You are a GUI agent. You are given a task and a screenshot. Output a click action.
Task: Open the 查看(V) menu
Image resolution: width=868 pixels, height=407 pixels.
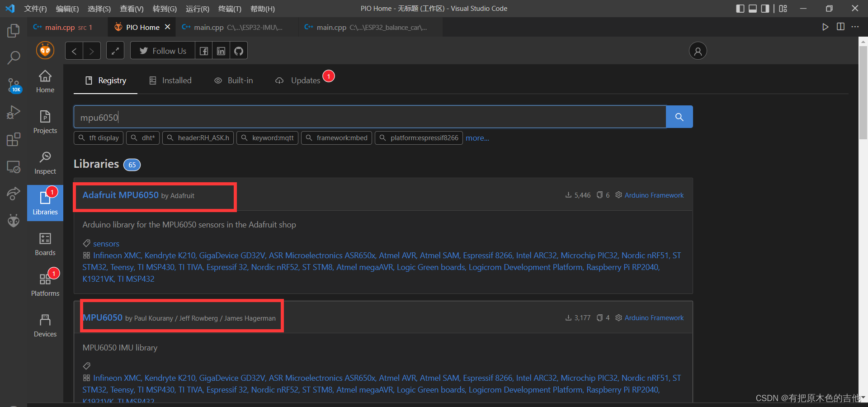point(132,9)
